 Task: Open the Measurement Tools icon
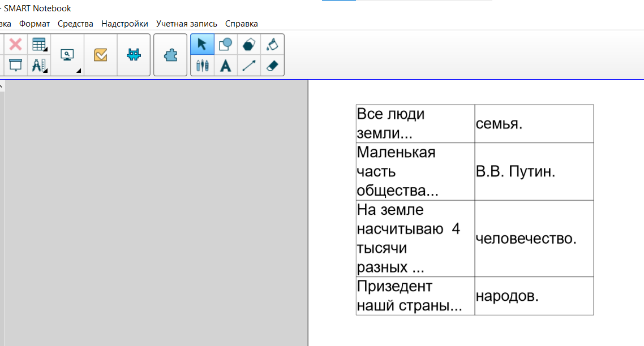pyautogui.click(x=38, y=65)
